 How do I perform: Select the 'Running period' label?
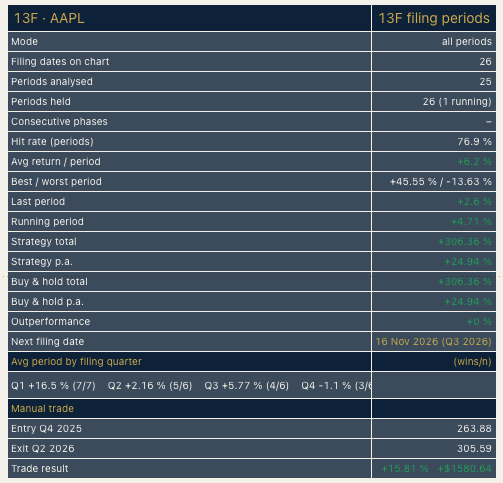click(47, 222)
